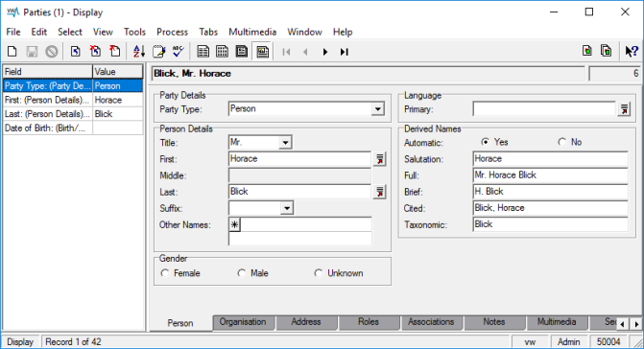Switch to the bottom Multimedia tab
Screen dimensions: 644x349
(557, 322)
